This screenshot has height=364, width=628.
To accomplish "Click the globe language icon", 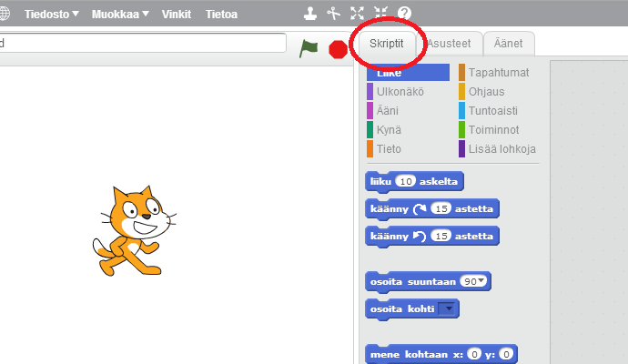I will point(4,14).
